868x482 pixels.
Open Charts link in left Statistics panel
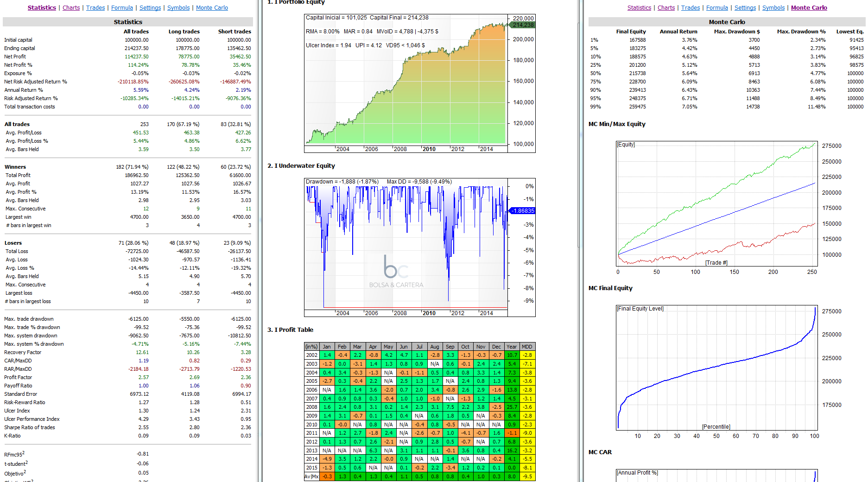[71, 8]
